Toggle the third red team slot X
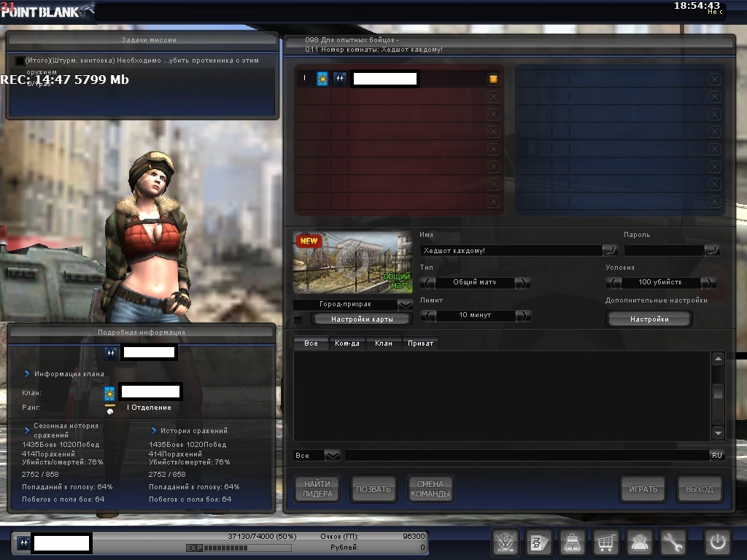The height and width of the screenshot is (560, 747). 493,114
